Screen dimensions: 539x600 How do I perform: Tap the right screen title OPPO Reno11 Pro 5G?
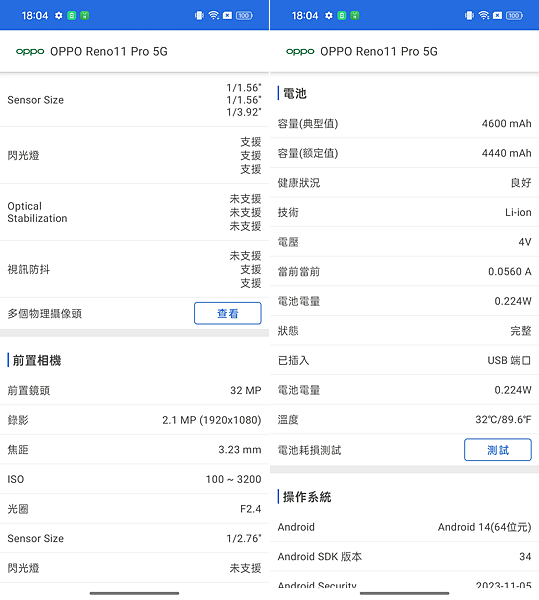(x=379, y=51)
